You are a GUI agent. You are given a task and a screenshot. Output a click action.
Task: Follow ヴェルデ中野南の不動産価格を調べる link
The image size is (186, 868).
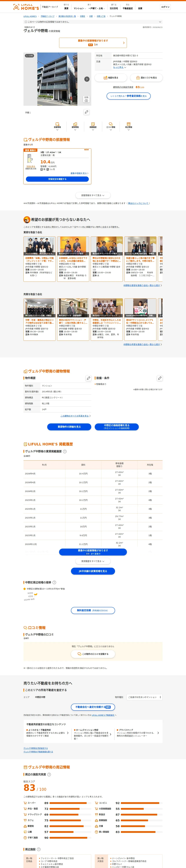point(38,752)
